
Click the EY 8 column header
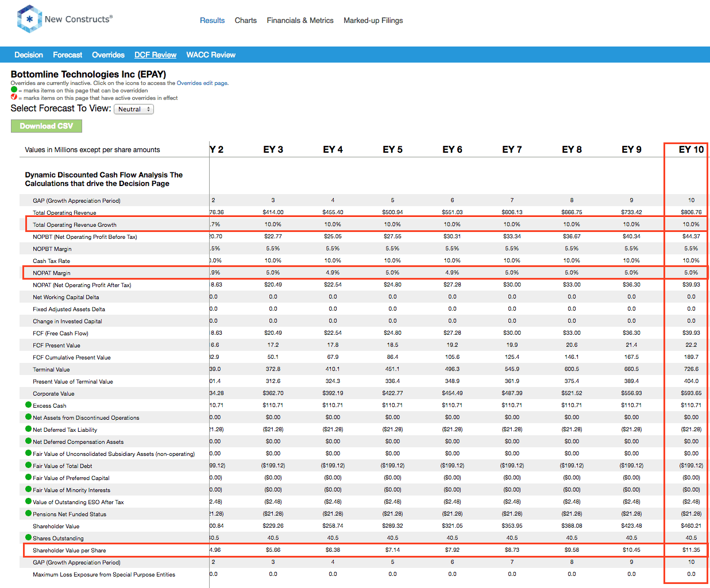click(x=572, y=149)
